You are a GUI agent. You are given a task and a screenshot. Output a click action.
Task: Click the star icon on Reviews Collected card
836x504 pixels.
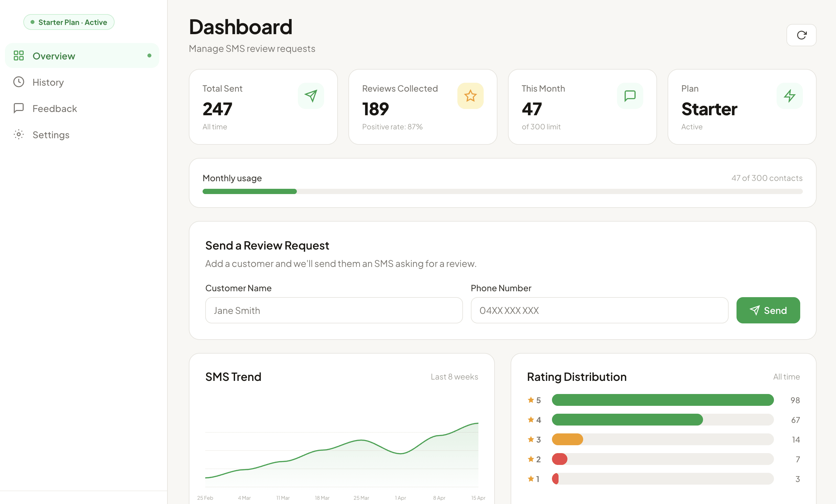point(470,96)
